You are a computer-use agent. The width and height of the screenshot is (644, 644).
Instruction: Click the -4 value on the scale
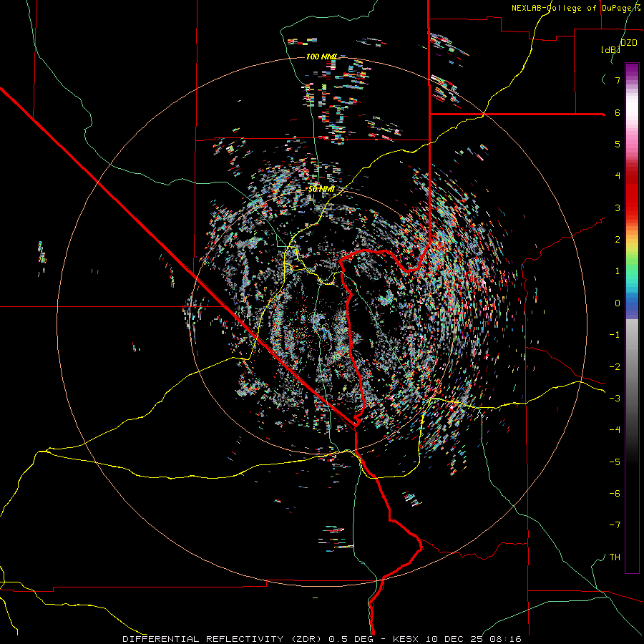(615, 430)
